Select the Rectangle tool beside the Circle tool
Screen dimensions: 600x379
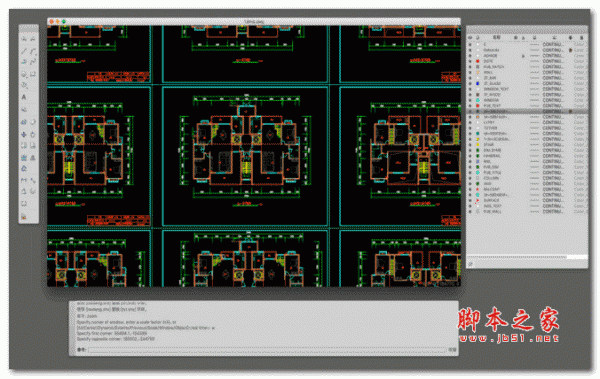coord(33,74)
